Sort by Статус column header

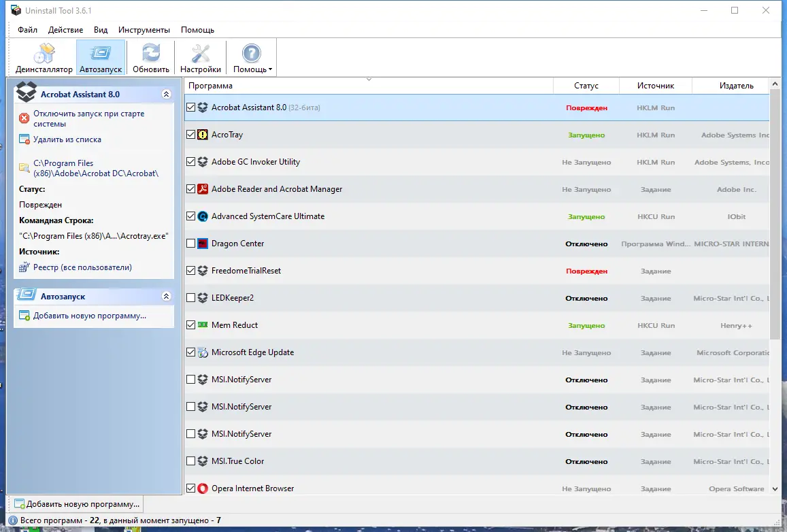click(x=586, y=85)
